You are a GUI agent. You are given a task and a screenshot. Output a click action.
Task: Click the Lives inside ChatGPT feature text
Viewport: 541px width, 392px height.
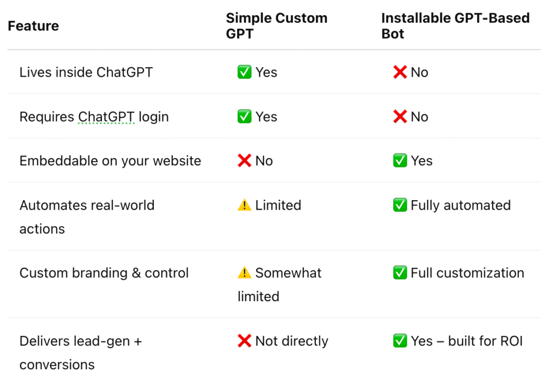[86, 72]
